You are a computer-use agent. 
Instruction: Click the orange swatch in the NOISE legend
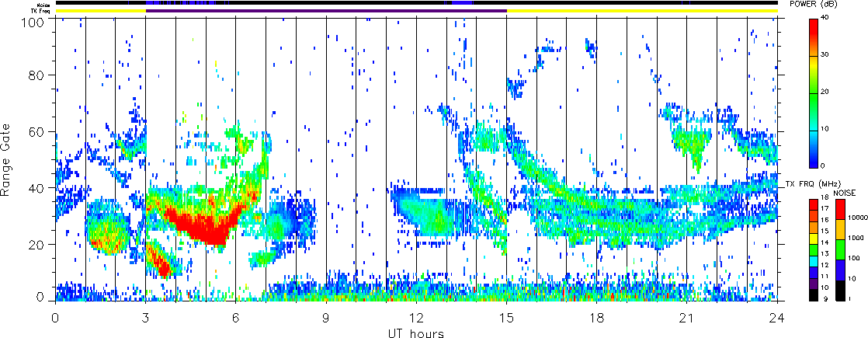coord(840,229)
